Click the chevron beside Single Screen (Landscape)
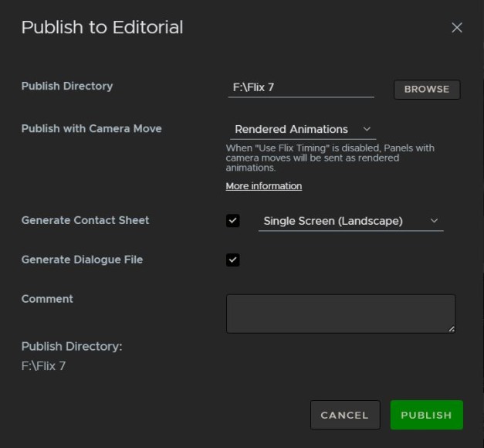This screenshot has width=484, height=448. (x=435, y=221)
